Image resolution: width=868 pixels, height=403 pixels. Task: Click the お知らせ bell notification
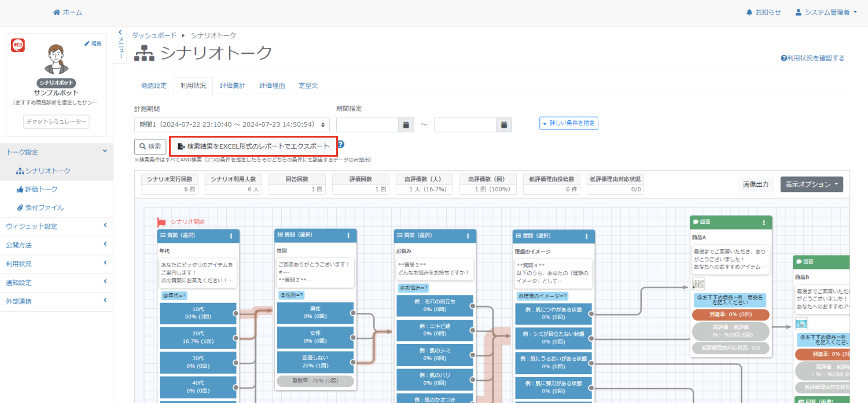[763, 12]
